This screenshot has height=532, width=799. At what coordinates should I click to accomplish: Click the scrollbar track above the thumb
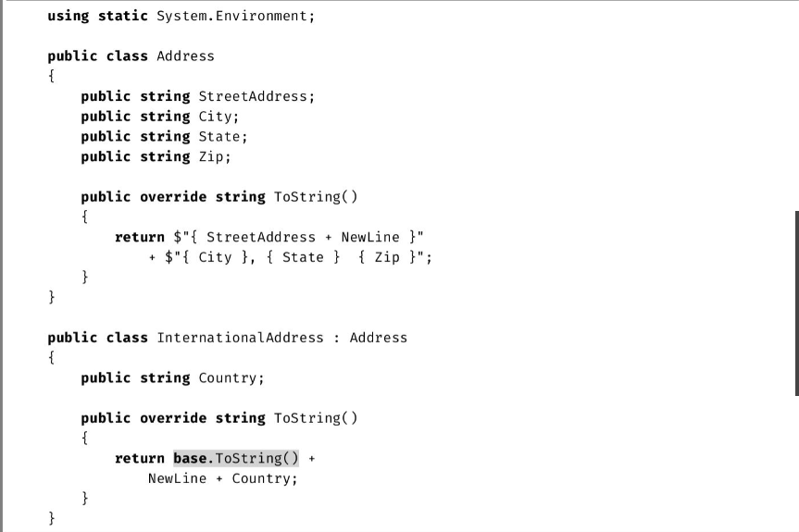796,105
